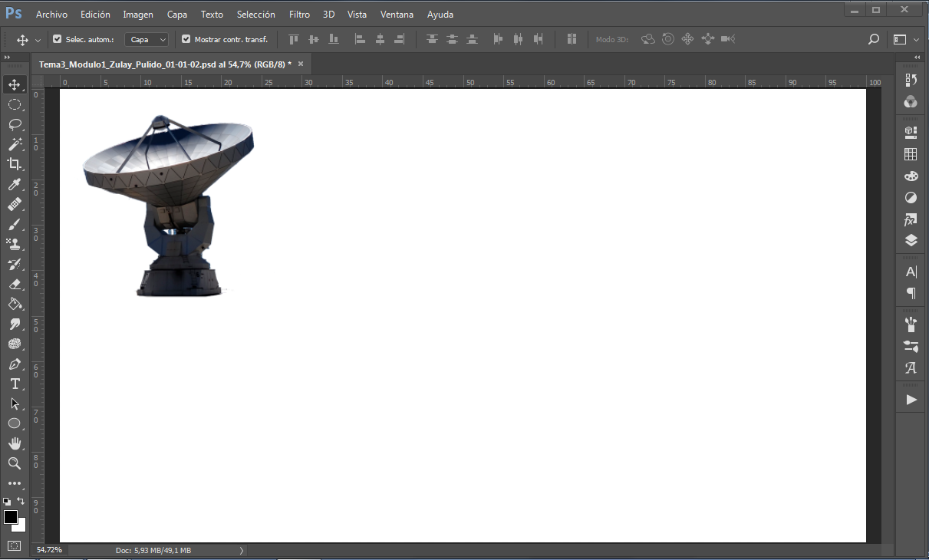This screenshot has width=929, height=560.
Task: Click the Auto-Align Layers button
Action: [x=572, y=39]
